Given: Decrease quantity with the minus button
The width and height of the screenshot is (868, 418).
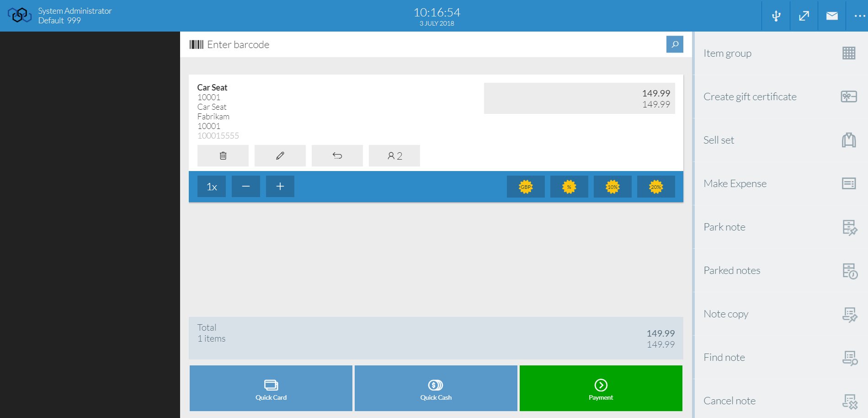Looking at the screenshot, I should (246, 187).
